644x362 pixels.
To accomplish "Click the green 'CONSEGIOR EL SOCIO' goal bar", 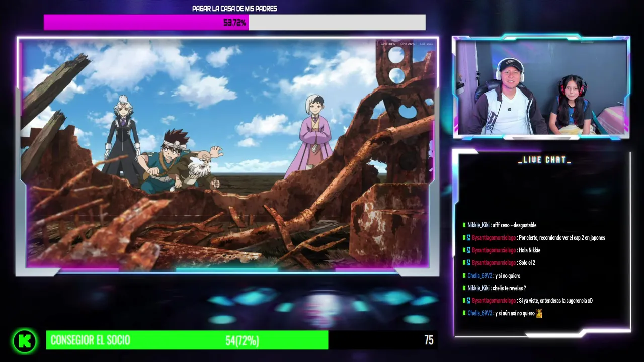I will click(187, 340).
